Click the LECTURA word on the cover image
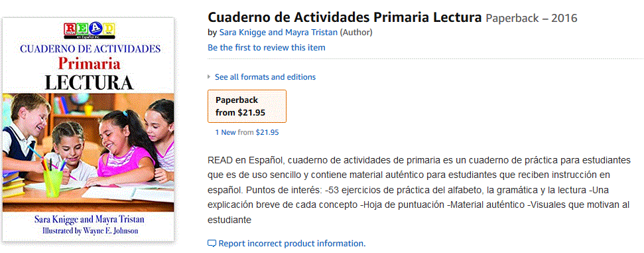The height and width of the screenshot is (253, 644). coord(89,82)
